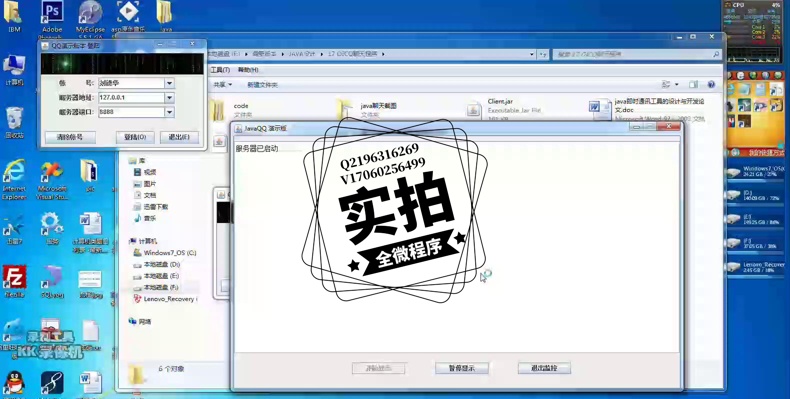Image resolution: width=790 pixels, height=399 pixels.
Task: Expand the server address 127.0.0.1 dropdown
Action: point(170,98)
